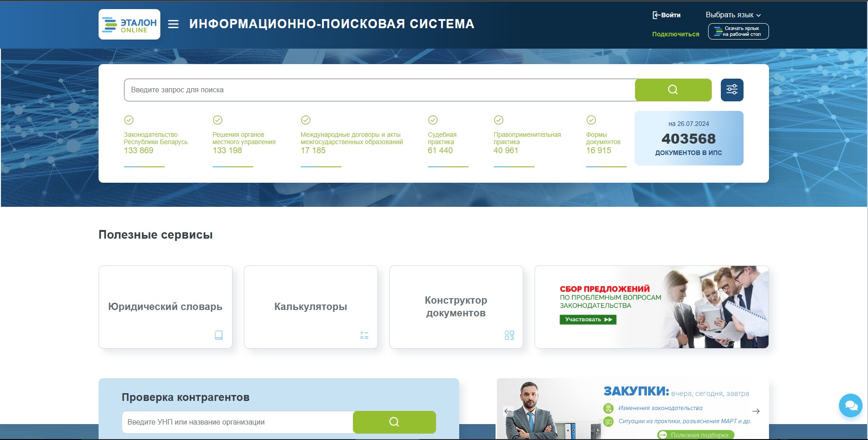Click Скачать ярлык на рабочий стол button
Viewport: 868px width, 440px height.
click(738, 31)
